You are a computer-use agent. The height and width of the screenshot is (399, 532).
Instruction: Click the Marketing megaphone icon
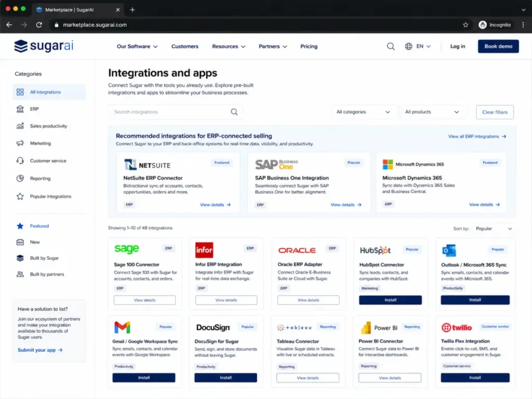point(20,143)
